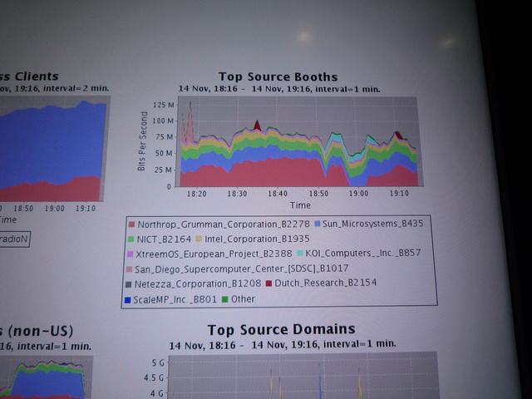Click the Top Source Booths chart title

278,76
